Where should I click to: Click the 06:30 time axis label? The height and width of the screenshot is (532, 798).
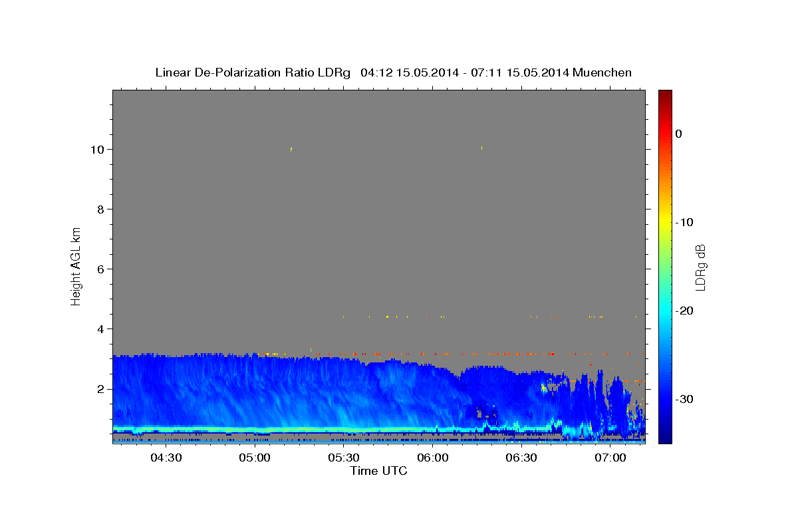point(521,458)
